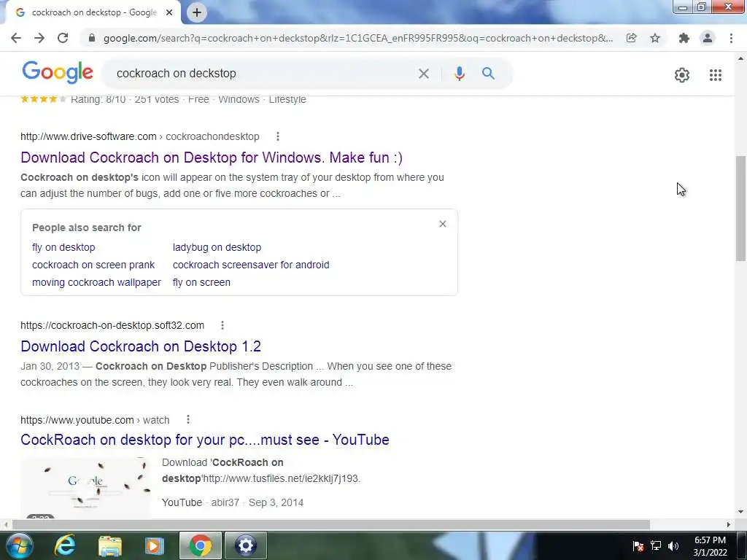Open the Action Center flag in the tray

click(638, 545)
